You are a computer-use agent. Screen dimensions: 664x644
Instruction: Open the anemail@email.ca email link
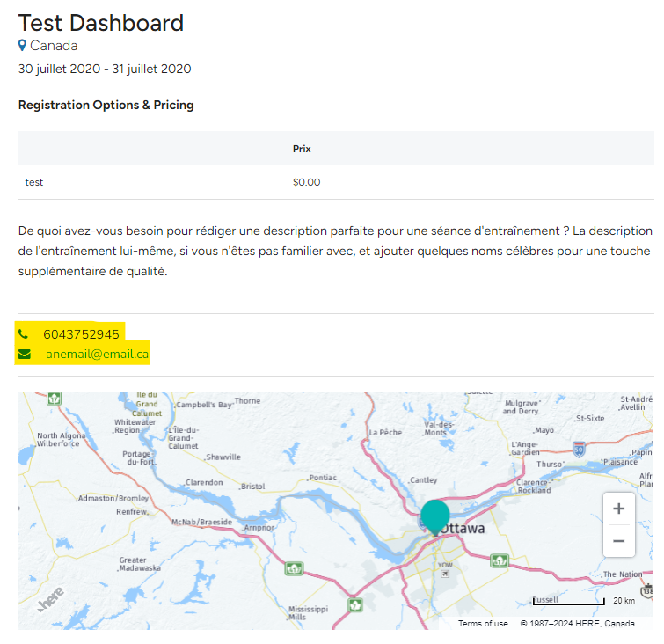(x=97, y=355)
